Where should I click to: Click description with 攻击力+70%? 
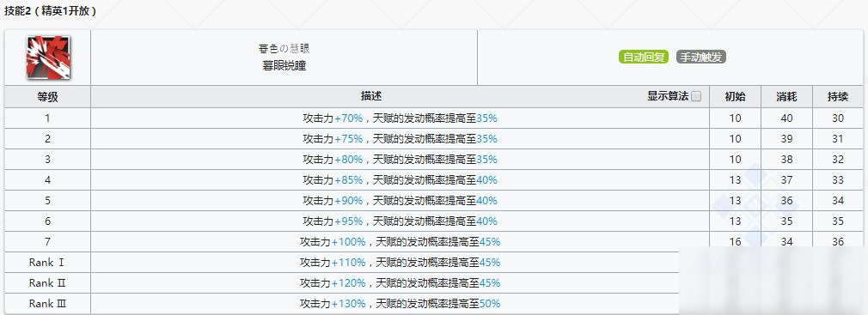coord(400,118)
